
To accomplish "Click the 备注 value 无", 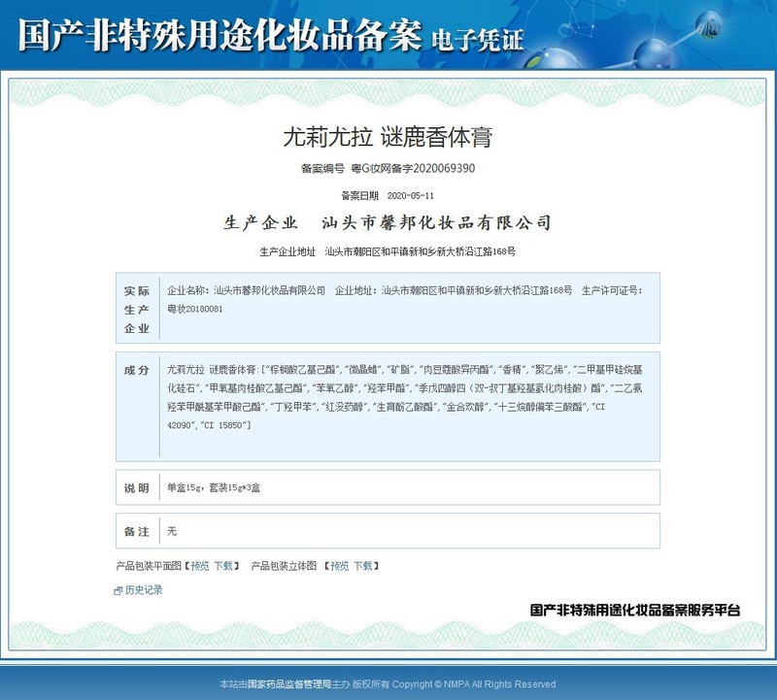I will click(172, 531).
